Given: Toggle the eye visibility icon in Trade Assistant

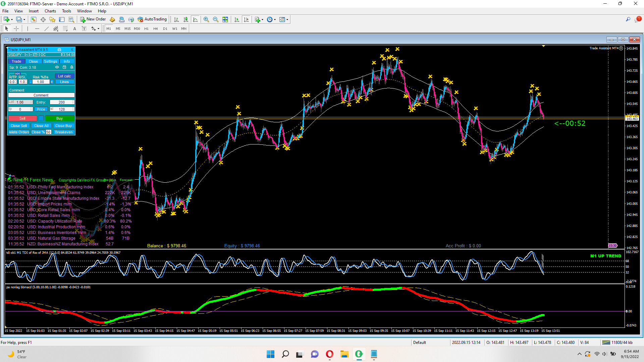Looking at the screenshot, I should pos(57,67).
